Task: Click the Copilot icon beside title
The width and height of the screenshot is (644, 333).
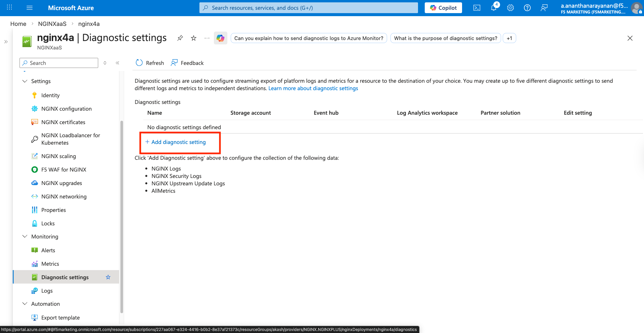Action: point(221,38)
